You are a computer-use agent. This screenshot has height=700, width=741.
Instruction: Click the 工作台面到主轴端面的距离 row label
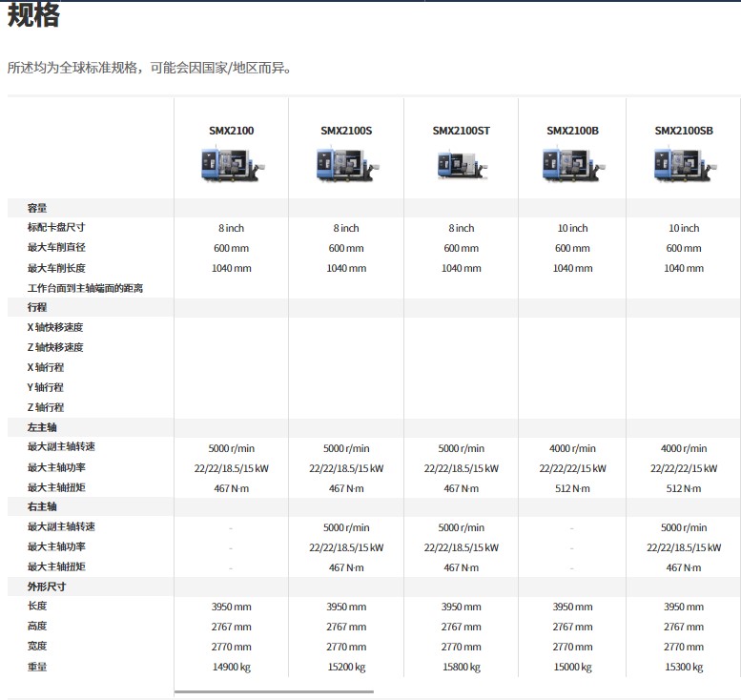(85, 288)
